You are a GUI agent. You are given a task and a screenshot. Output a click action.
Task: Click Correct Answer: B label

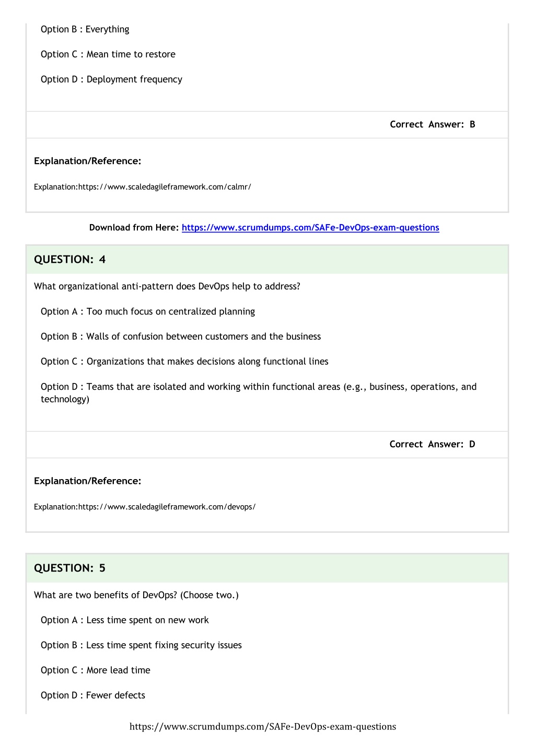click(433, 124)
